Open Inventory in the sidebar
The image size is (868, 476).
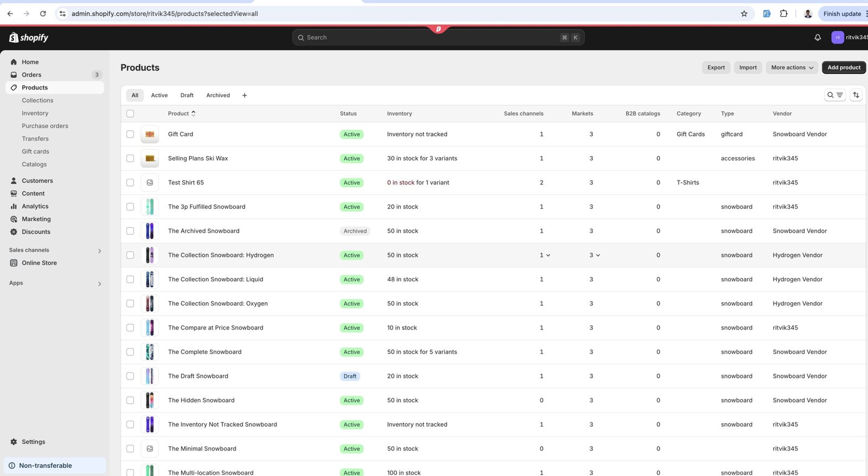(35, 113)
